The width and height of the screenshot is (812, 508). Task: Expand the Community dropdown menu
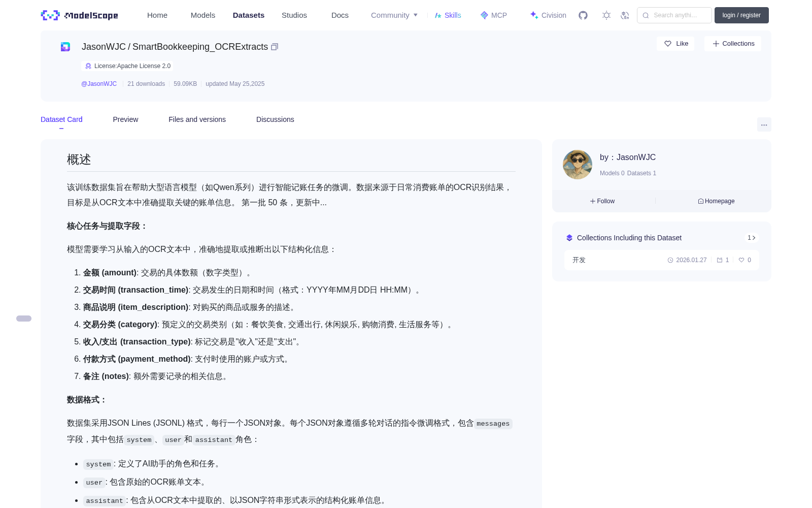[x=394, y=15]
